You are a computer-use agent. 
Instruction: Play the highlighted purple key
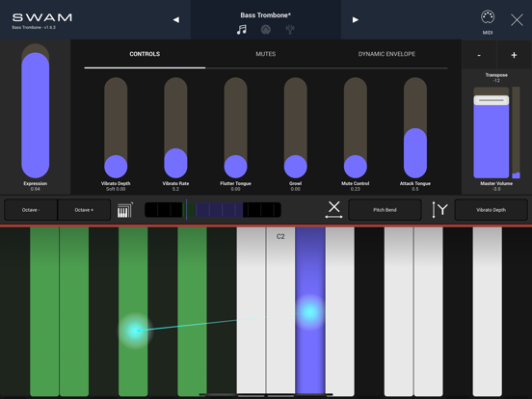310,311
